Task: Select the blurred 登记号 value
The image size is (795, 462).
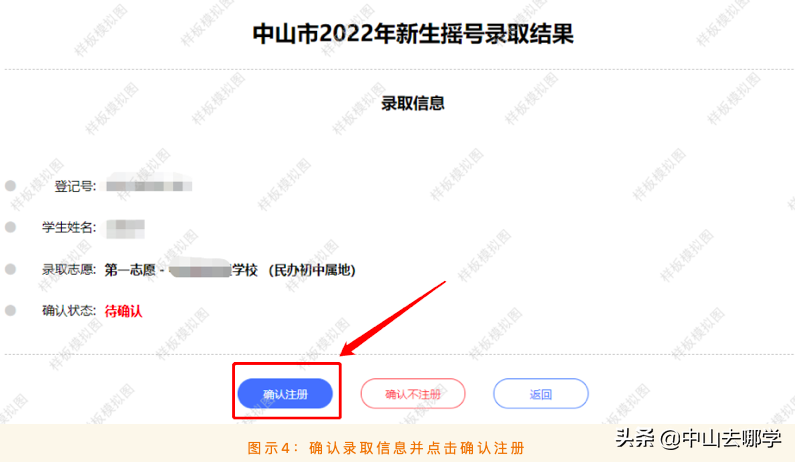Action: click(149, 186)
